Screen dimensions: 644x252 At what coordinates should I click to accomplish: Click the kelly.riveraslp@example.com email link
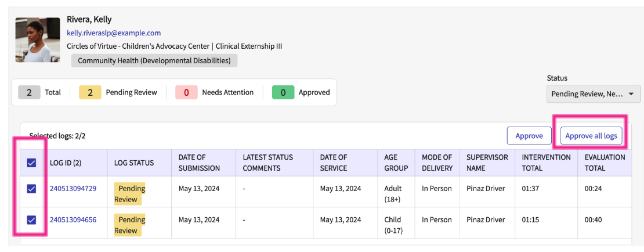[x=114, y=33]
